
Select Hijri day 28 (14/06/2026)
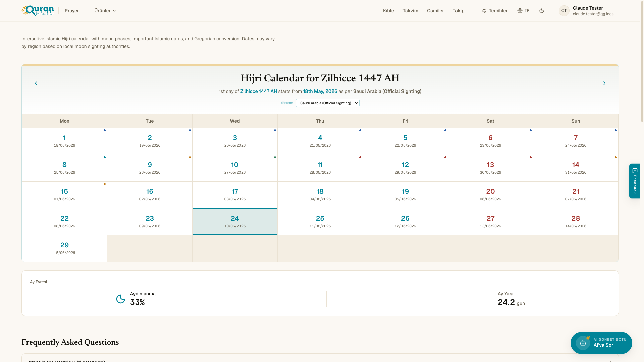576,222
